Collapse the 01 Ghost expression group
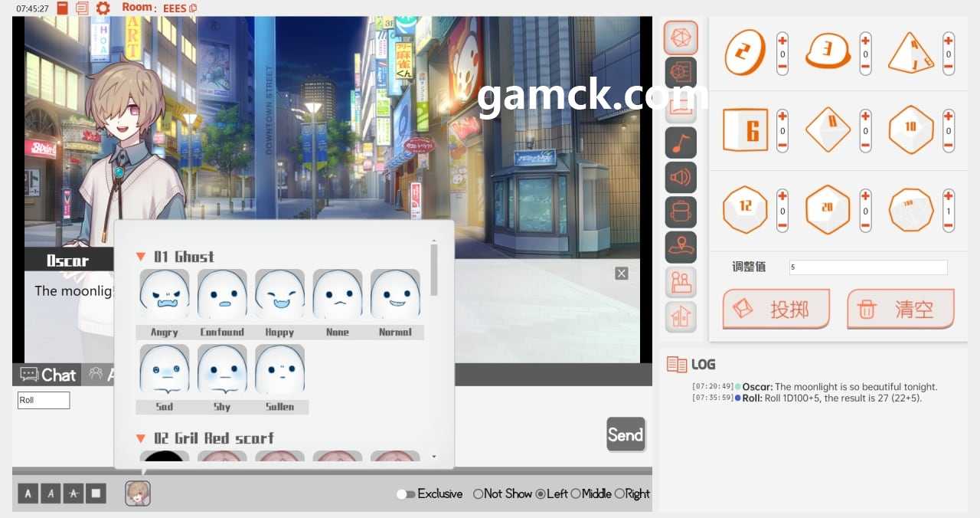Viewport: 980px width, 518px height. [x=141, y=257]
